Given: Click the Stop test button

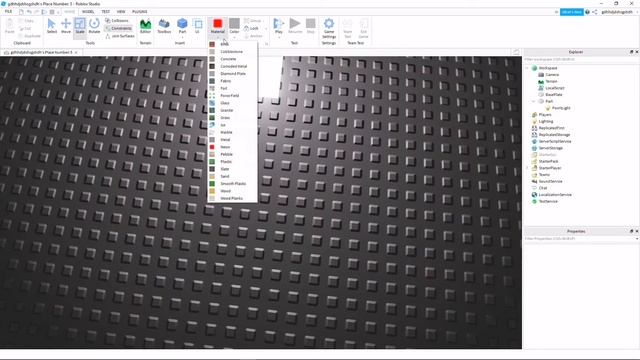Looking at the screenshot, I should 311,26.
